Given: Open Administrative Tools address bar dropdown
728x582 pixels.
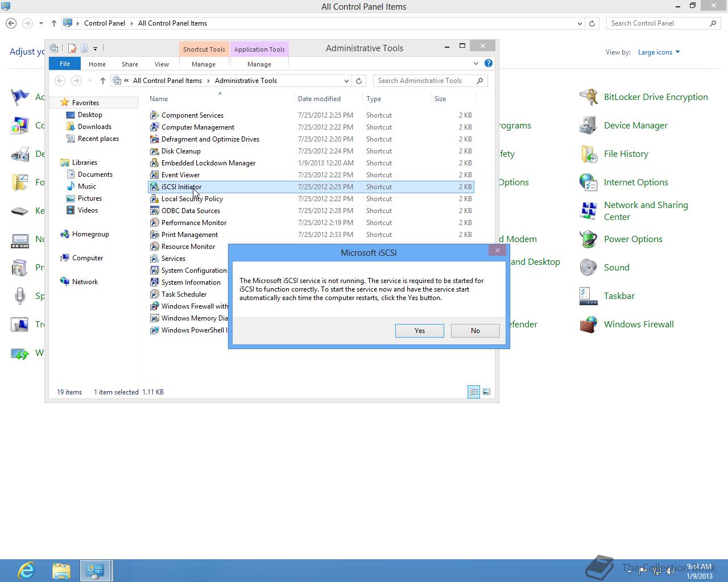Looking at the screenshot, I should tap(346, 81).
